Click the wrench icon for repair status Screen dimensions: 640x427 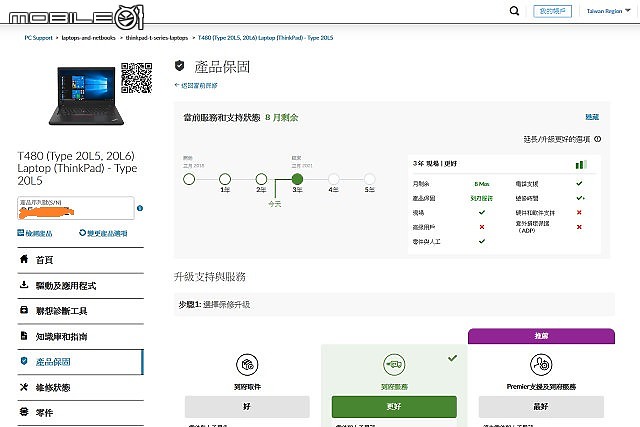[24, 387]
